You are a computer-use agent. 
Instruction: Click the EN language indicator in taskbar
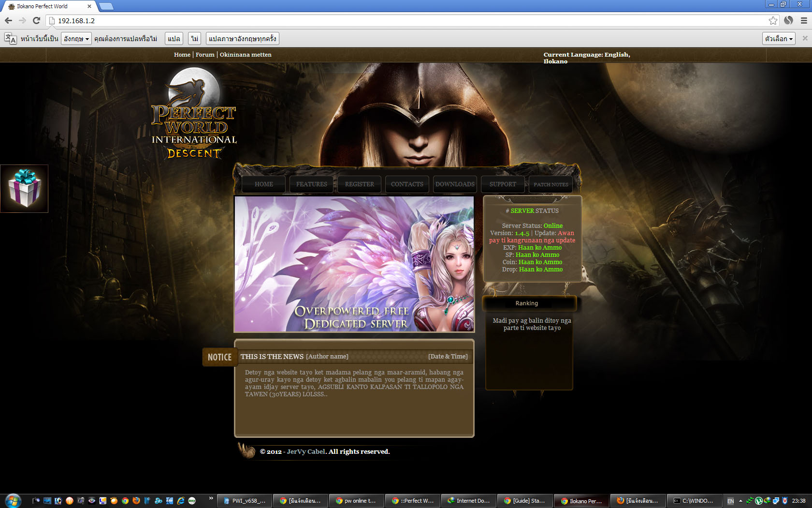(730, 501)
